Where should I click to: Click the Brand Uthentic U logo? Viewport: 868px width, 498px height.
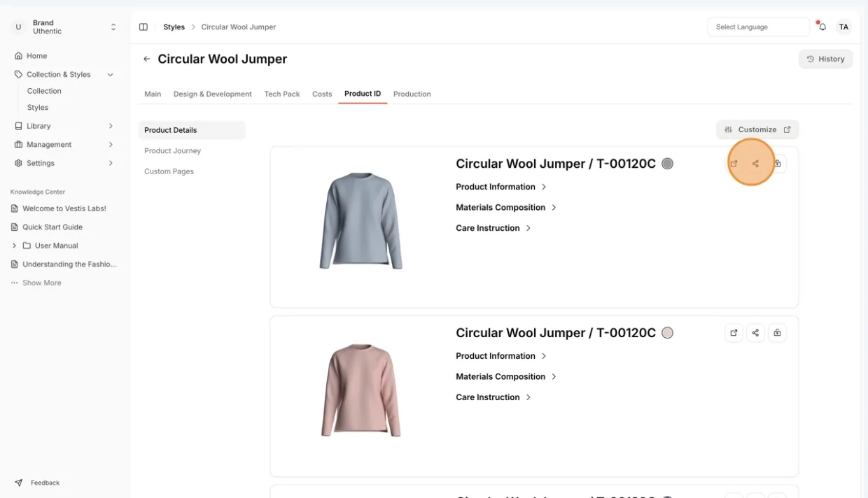18,27
